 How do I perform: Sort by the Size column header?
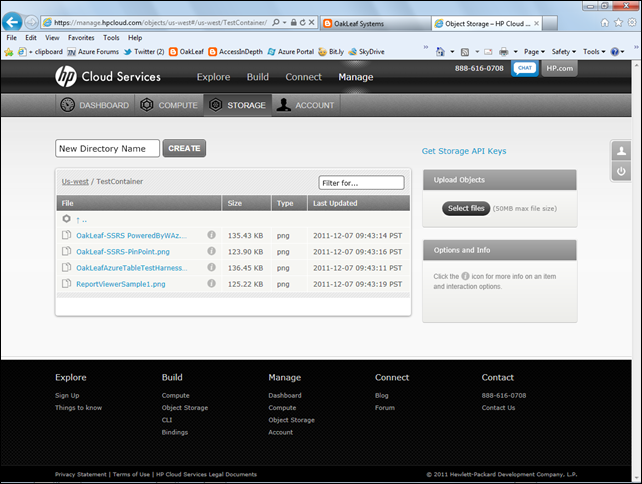coord(246,203)
